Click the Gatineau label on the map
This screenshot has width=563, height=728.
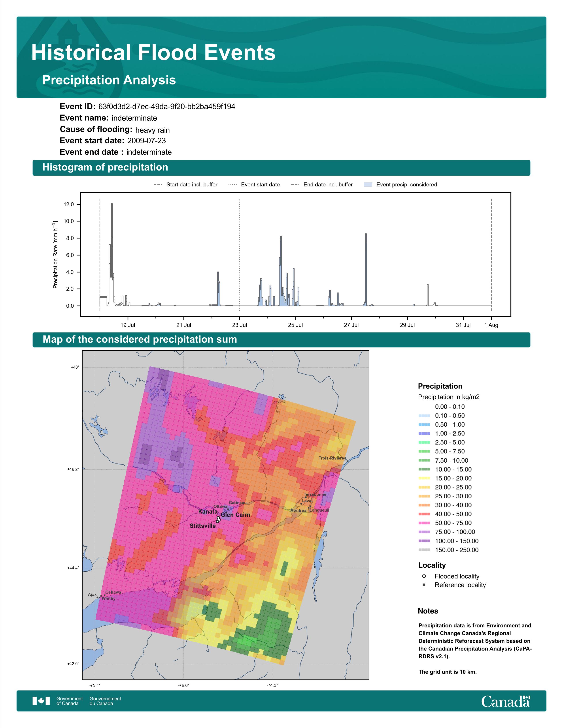238,502
